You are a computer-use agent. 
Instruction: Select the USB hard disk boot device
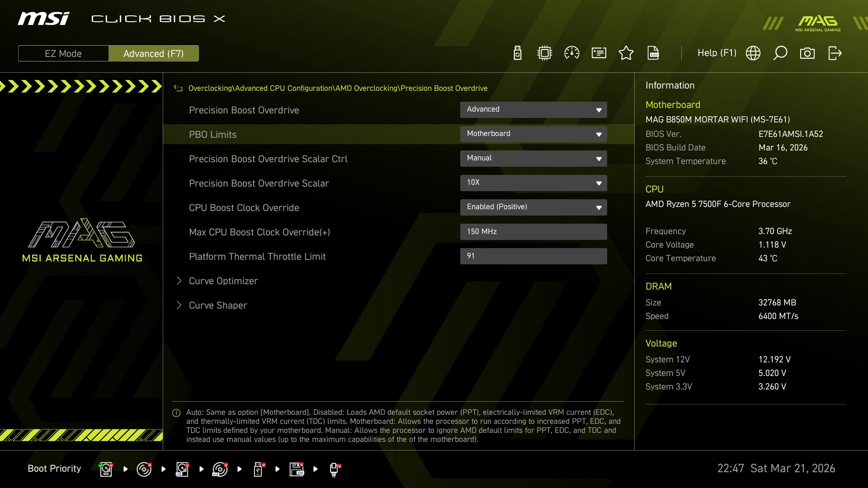[x=182, y=469]
